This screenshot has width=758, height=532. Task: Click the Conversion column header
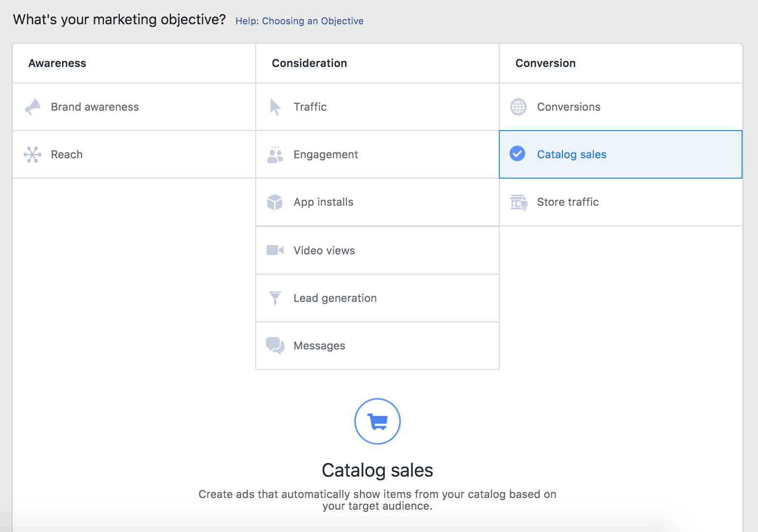pyautogui.click(x=545, y=63)
